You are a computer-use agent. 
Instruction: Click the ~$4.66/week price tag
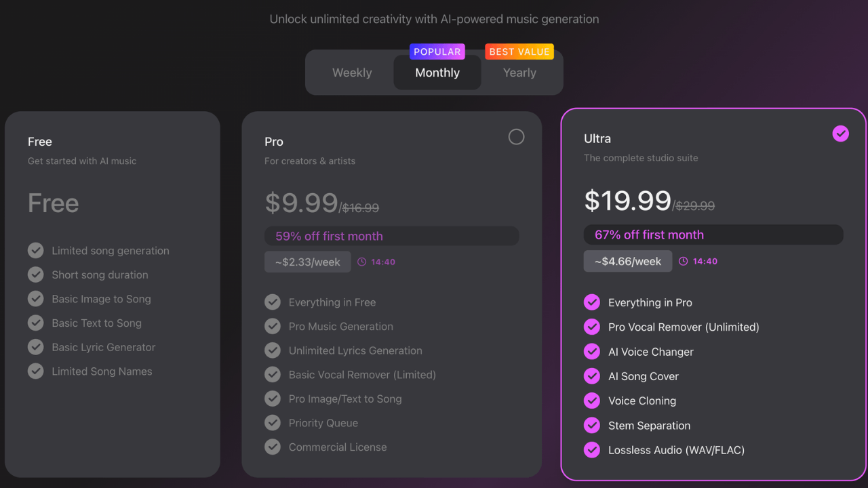point(628,262)
